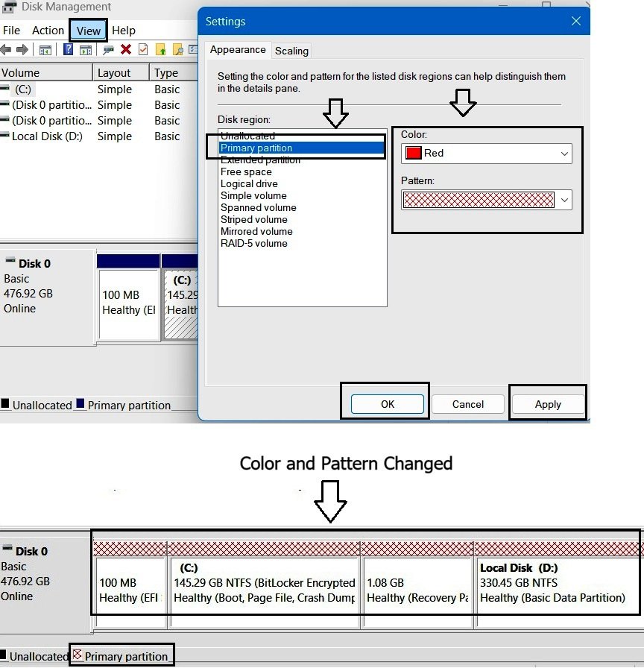Click the red hatched Primary partition legend square

point(77,655)
